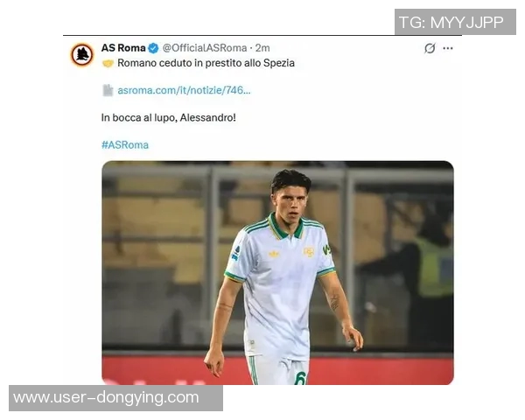Click the AS Roma display name
This screenshot has height=420, width=525.
[x=123, y=48]
